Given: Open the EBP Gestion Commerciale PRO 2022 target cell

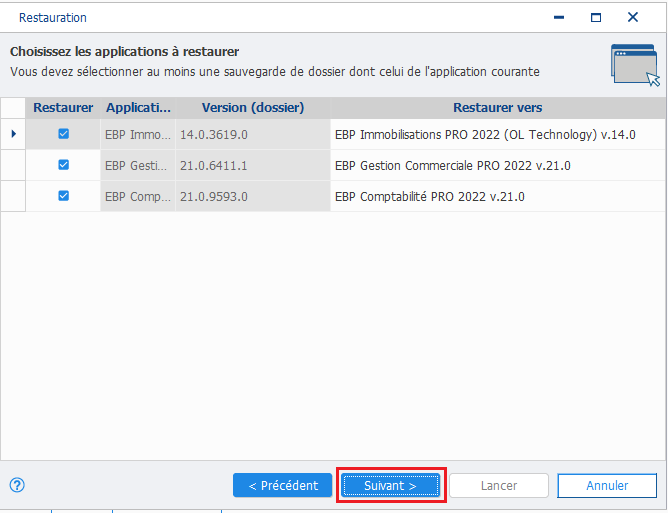Looking at the screenshot, I should 497,165.
